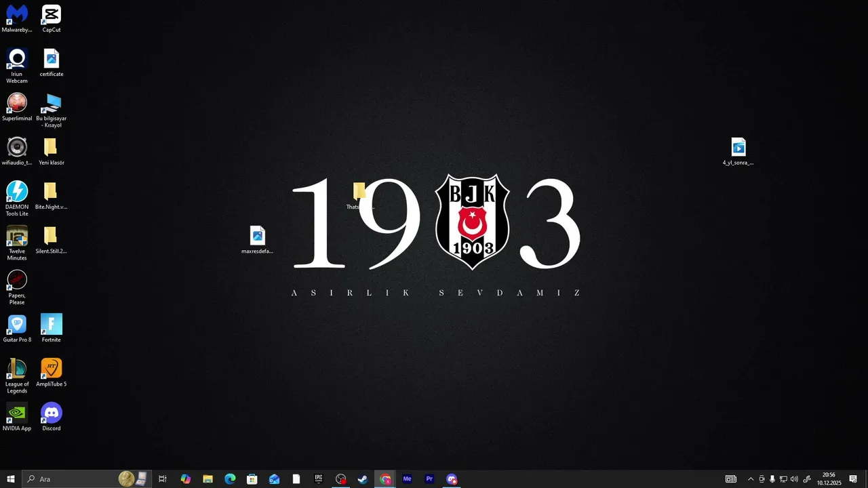The width and height of the screenshot is (868, 488).
Task: Open the Task View button
Action: [163, 479]
